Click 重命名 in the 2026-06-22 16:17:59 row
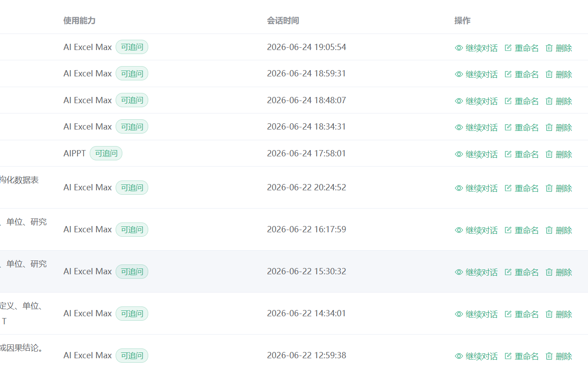This screenshot has width=588, height=373. tap(521, 230)
